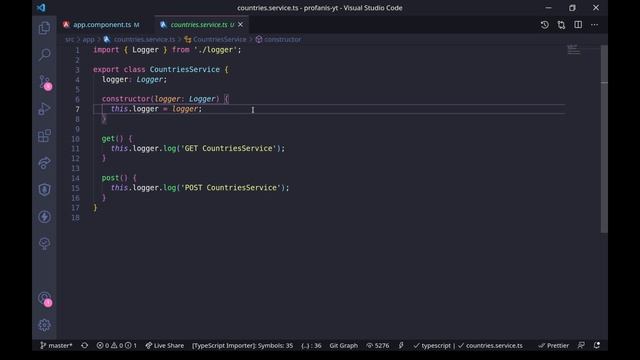Image resolution: width=640 pixels, height=360 pixels.
Task: Click the get() method name
Action: click(108, 138)
